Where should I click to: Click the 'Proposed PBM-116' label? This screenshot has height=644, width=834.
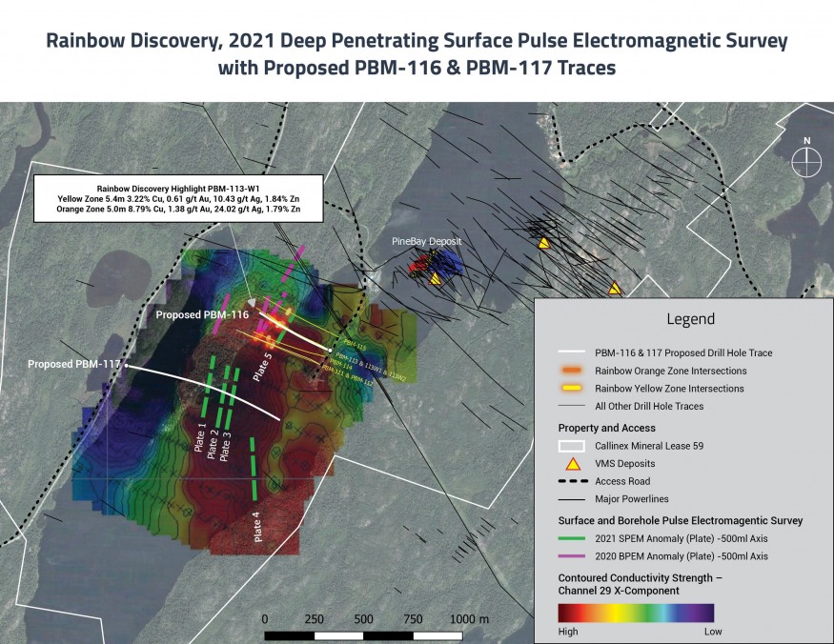pos(202,314)
